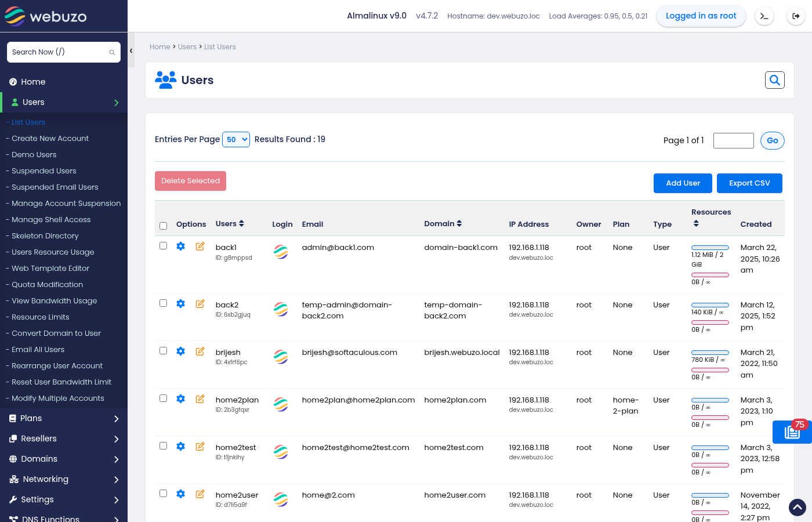The width and height of the screenshot is (812, 522).
Task: Click the page number input field
Action: pyautogui.click(x=734, y=140)
